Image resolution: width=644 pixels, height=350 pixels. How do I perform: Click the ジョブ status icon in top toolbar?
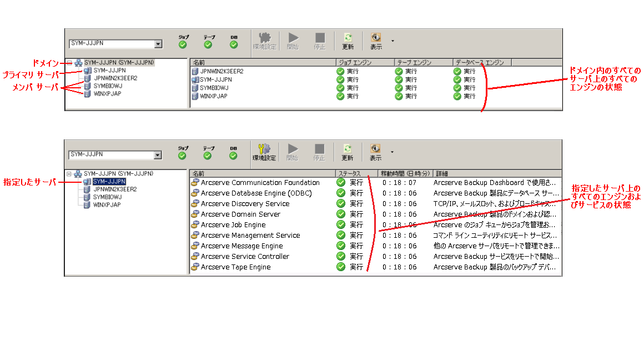point(183,45)
